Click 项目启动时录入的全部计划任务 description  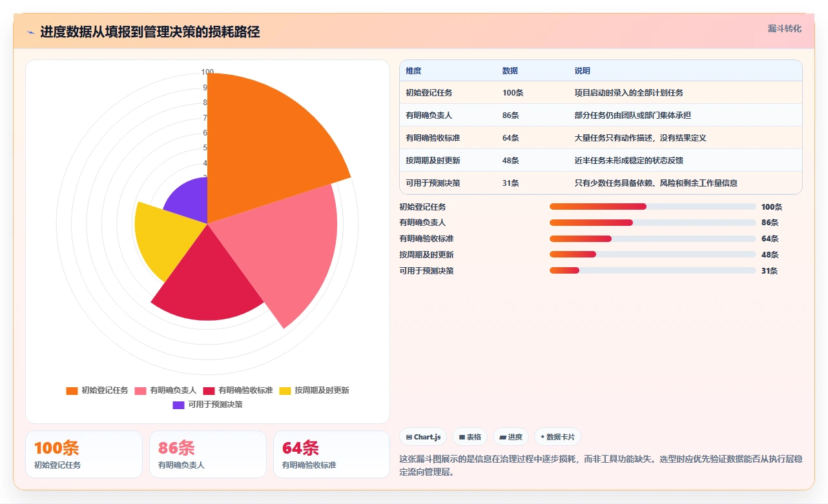tap(629, 93)
